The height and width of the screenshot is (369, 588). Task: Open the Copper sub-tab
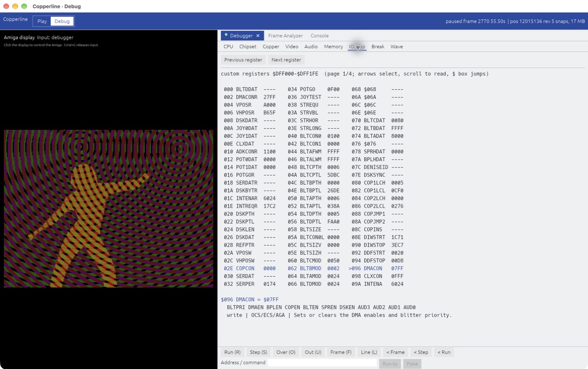(271, 47)
